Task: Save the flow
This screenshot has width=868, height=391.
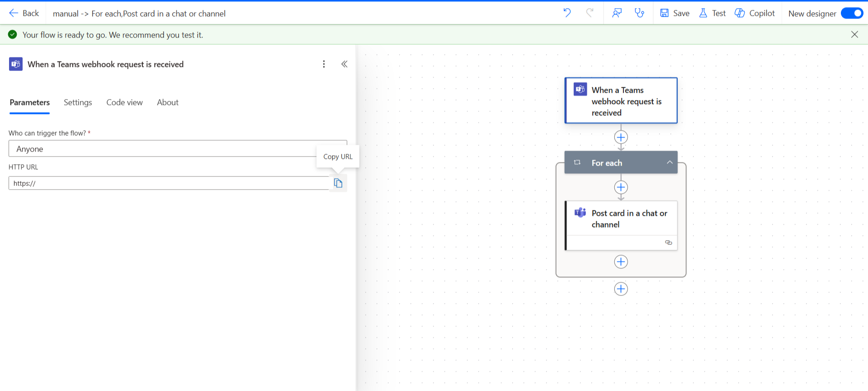Action: (675, 13)
